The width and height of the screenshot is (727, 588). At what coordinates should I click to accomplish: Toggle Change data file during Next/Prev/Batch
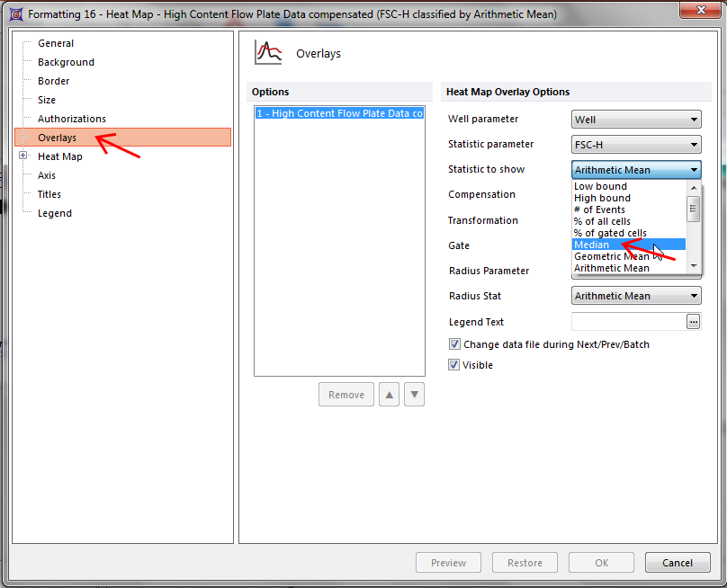tap(454, 344)
